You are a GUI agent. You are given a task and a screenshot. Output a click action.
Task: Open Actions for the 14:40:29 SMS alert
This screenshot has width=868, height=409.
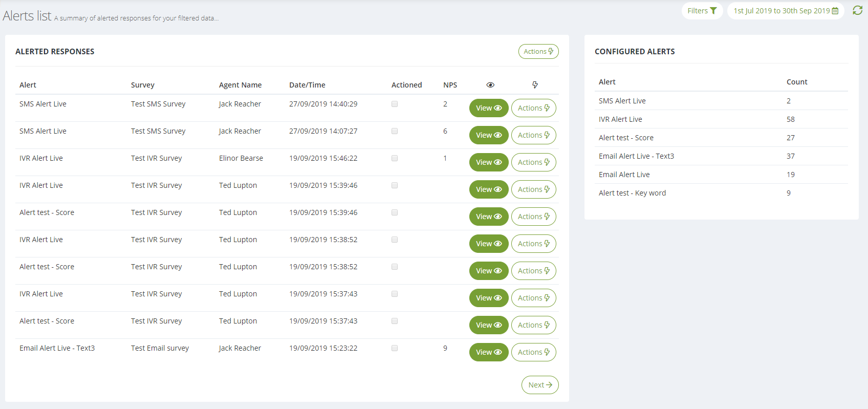[534, 108]
